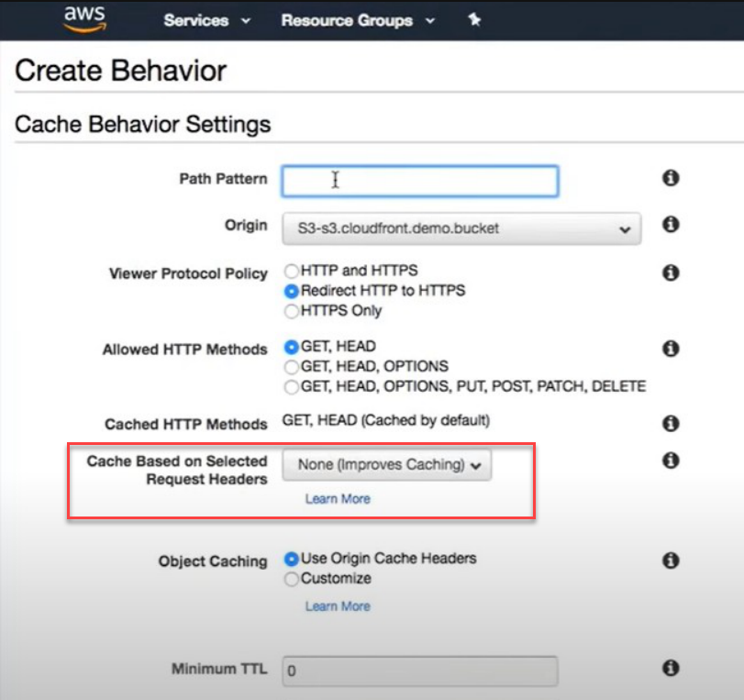Open info icon for Viewer Protocol Policy
The width and height of the screenshot is (744, 700).
(x=671, y=272)
